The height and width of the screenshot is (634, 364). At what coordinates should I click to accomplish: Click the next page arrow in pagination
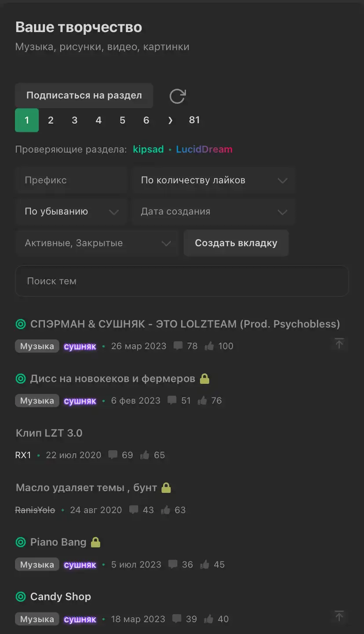click(x=171, y=120)
